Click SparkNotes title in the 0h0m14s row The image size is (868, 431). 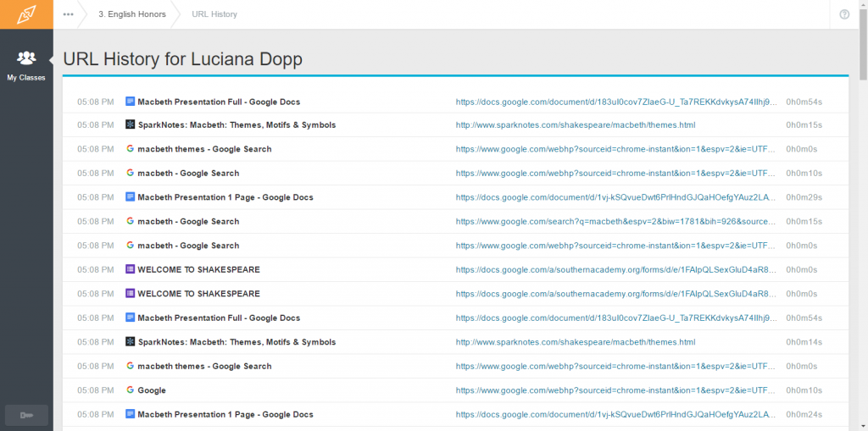tap(236, 342)
